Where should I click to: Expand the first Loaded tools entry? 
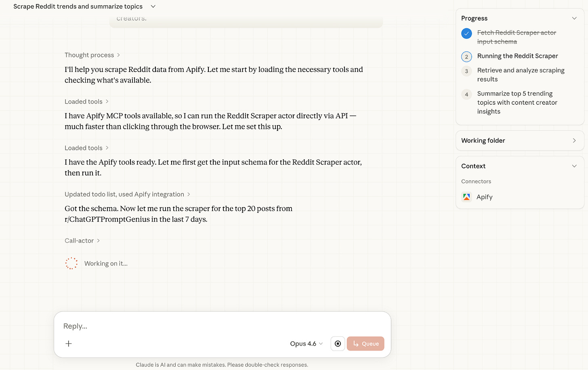click(86, 101)
